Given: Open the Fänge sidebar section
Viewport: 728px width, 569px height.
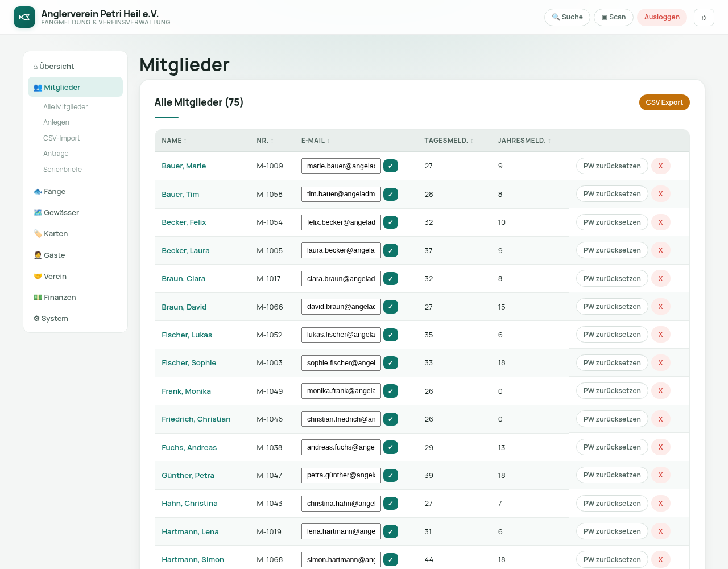Looking at the screenshot, I should click(75, 192).
